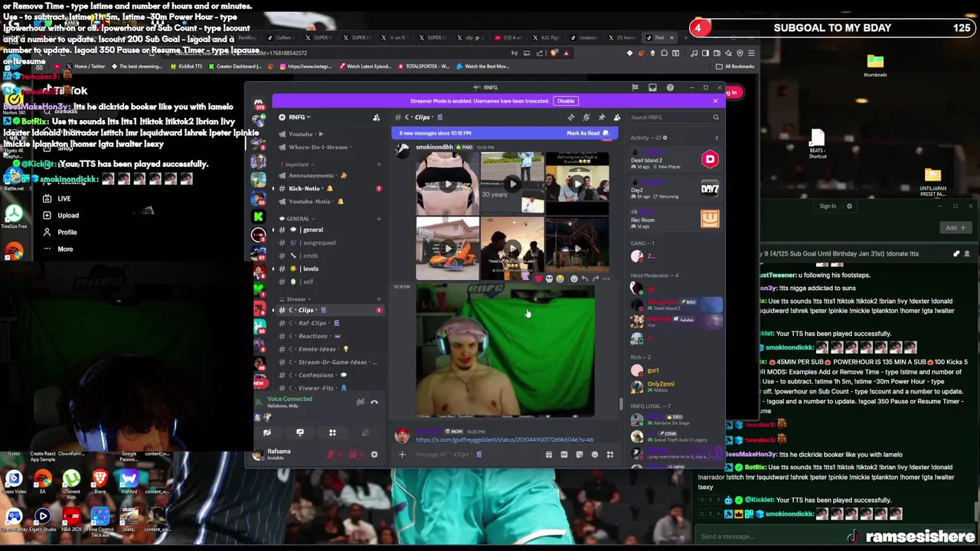Disable Streamer Mode from the banner
The width and height of the screenshot is (980, 551).
[566, 101]
